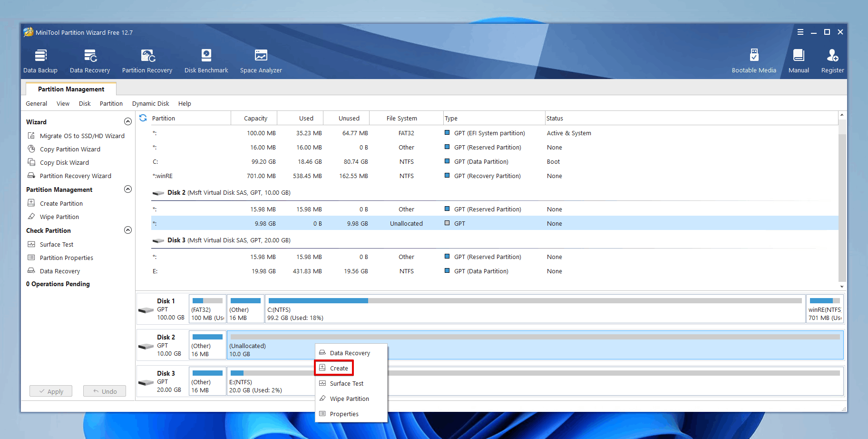
Task: Select the Disk 2 header row in the list
Action: click(494, 192)
